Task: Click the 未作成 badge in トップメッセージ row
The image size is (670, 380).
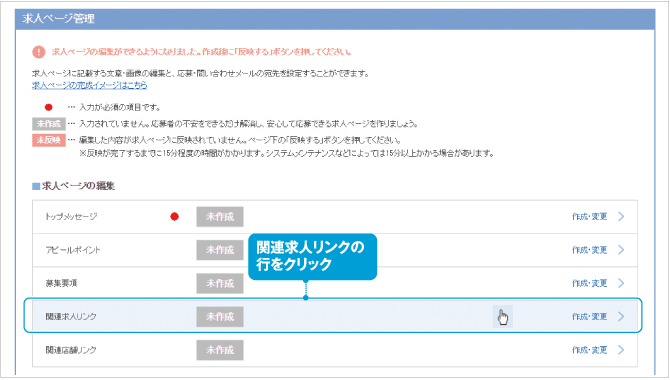Action: coord(220,217)
